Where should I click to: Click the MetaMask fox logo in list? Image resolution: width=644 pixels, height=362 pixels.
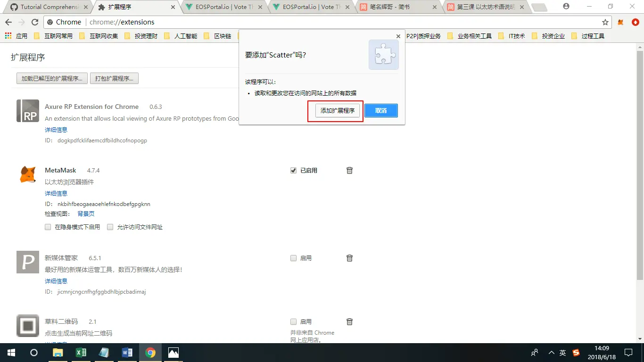click(28, 174)
